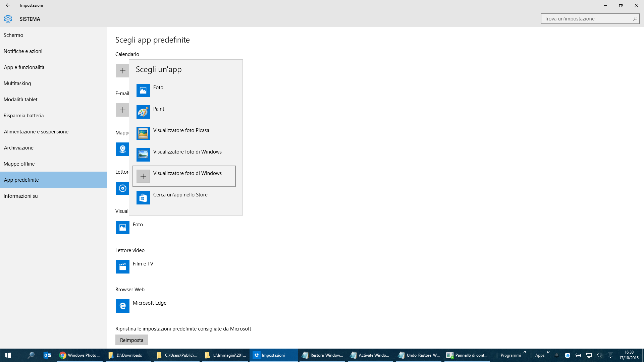Screen dimensions: 644x362
Task: Click Foto label under photo viewer
Action: click(x=138, y=225)
